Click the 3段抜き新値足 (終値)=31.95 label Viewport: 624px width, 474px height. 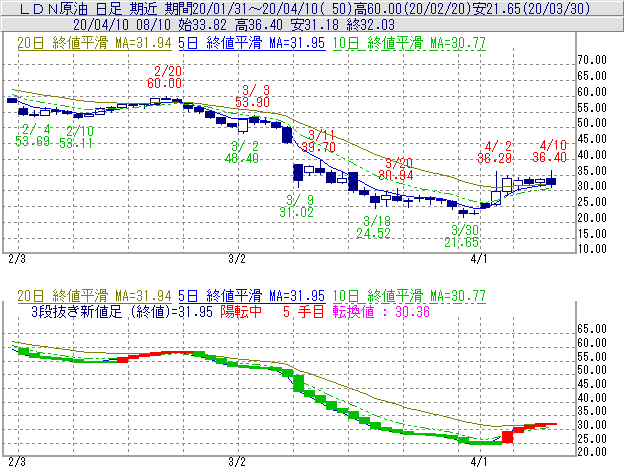tap(122, 311)
